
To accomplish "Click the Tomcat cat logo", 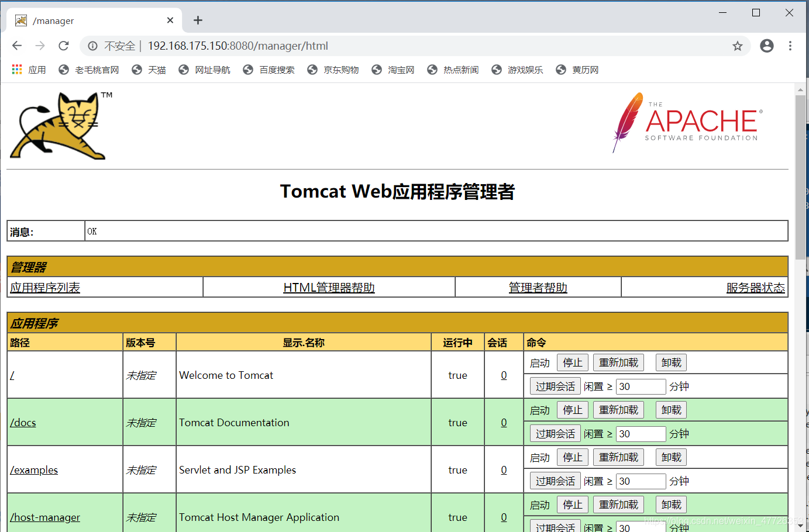I will (x=61, y=126).
